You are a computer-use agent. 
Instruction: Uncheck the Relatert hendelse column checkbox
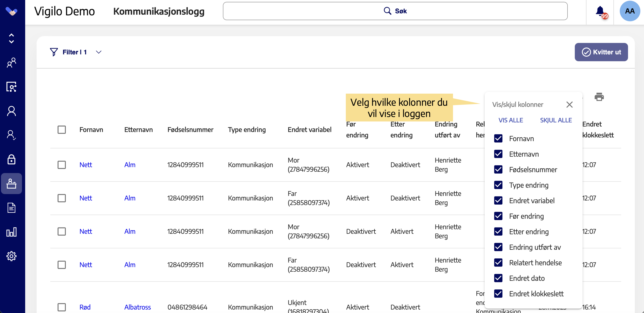coord(498,262)
